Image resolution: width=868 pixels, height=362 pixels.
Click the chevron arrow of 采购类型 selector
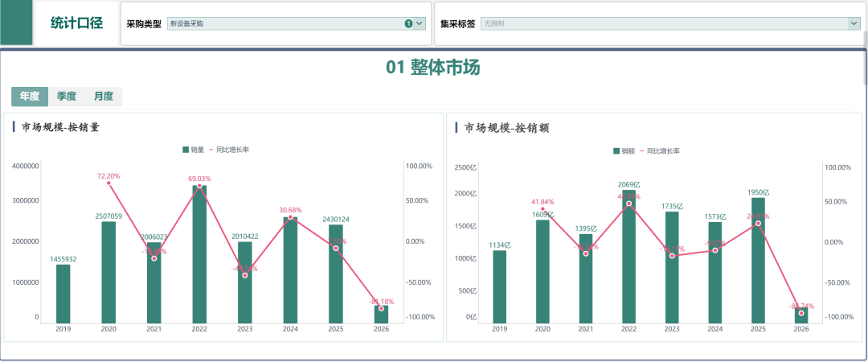click(419, 23)
